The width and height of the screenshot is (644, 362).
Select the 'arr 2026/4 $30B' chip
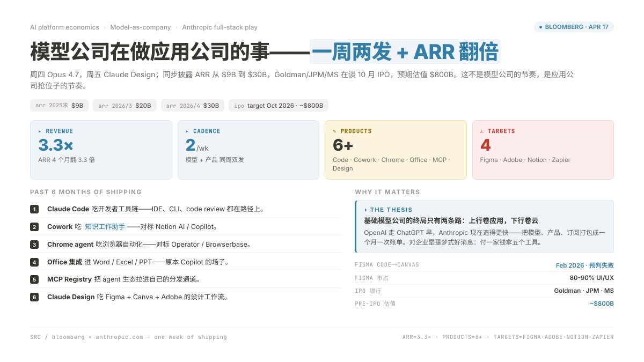[x=193, y=106]
